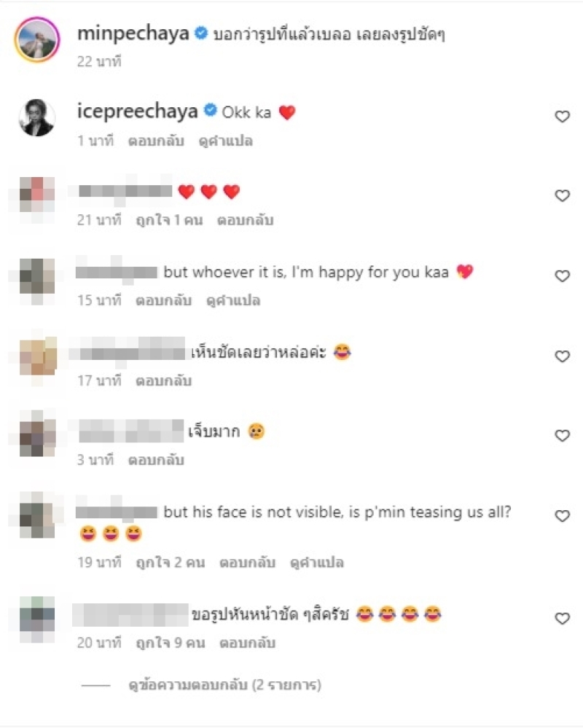This screenshot has width=583, height=728.
Task: Expand the 2 hidden replies
Action: point(224,685)
